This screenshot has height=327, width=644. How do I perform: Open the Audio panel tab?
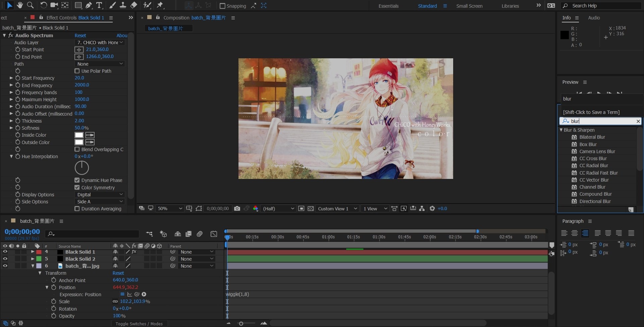tap(594, 18)
